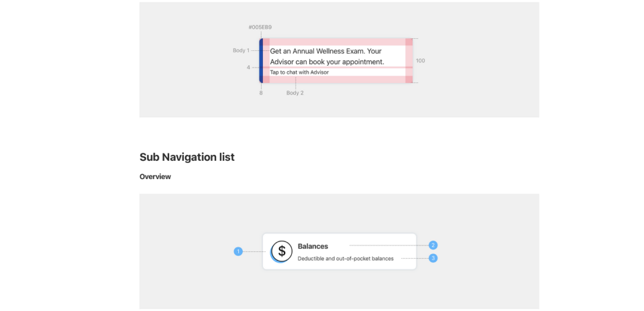Click the pink right padding overlay
Viewport: 644px width, 311px height.
coord(409,61)
